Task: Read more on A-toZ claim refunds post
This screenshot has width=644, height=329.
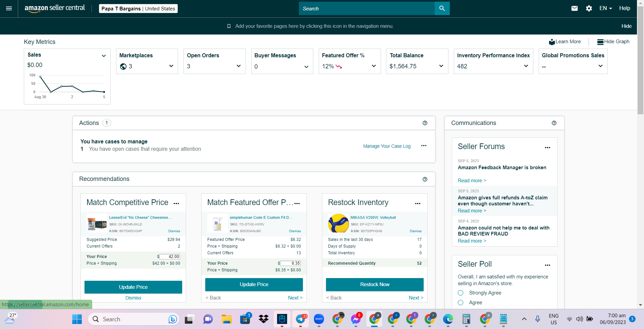Action: (x=472, y=211)
